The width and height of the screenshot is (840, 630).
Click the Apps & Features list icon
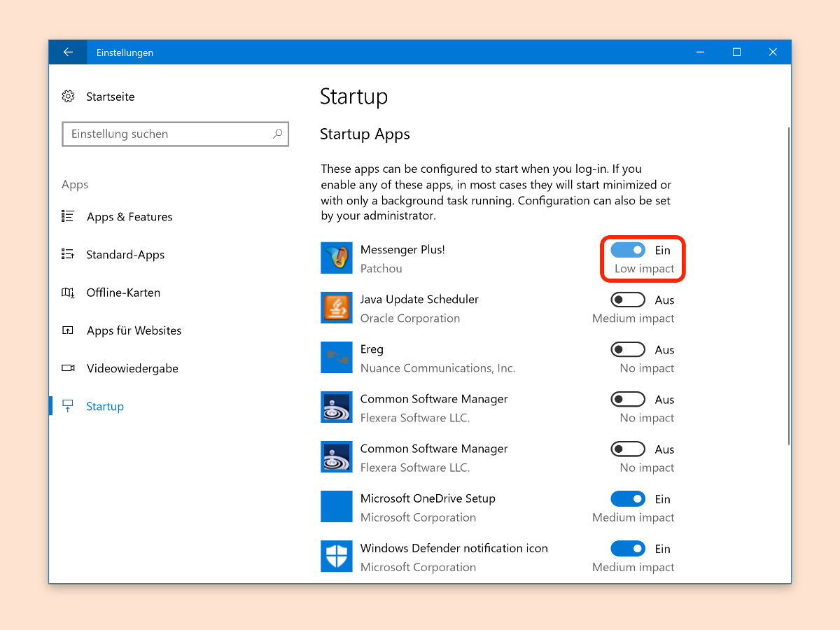(x=68, y=216)
